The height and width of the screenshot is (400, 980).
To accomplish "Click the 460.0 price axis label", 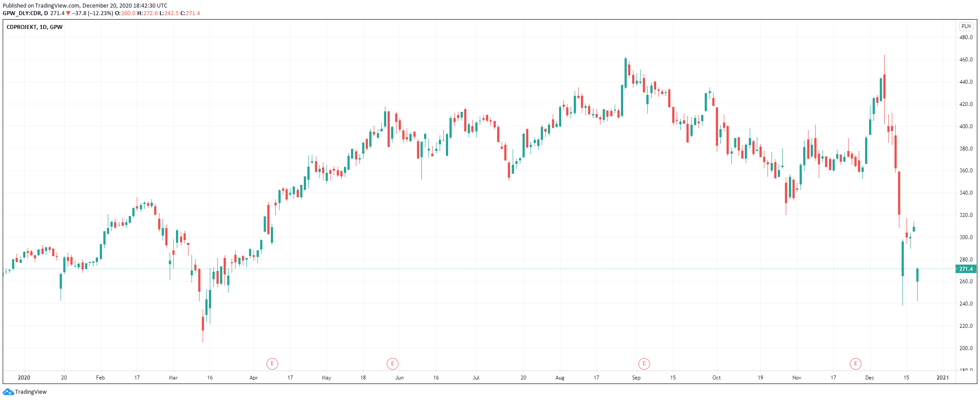I will (966, 60).
